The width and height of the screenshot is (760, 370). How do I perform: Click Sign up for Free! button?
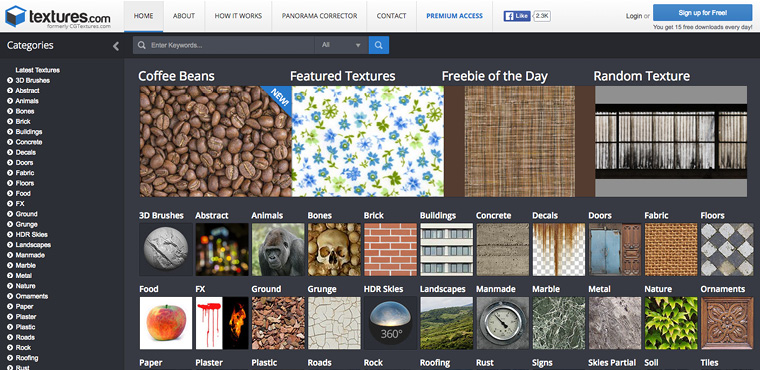click(x=702, y=13)
